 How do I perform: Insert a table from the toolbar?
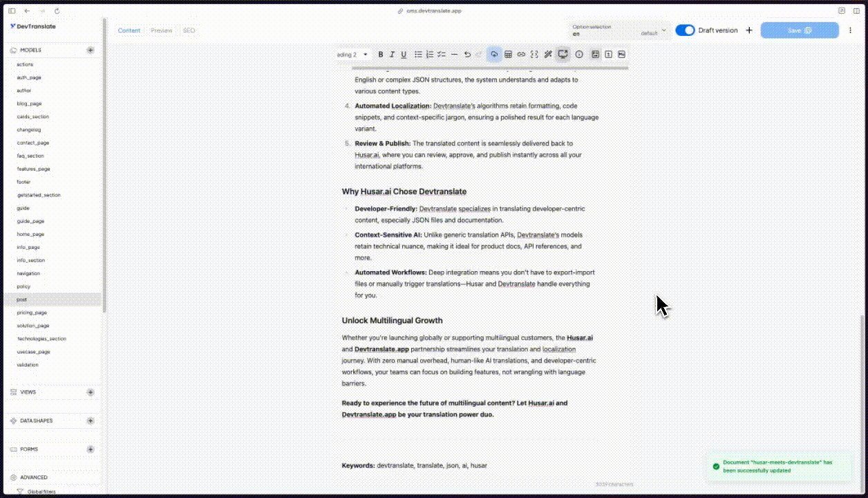coord(508,55)
